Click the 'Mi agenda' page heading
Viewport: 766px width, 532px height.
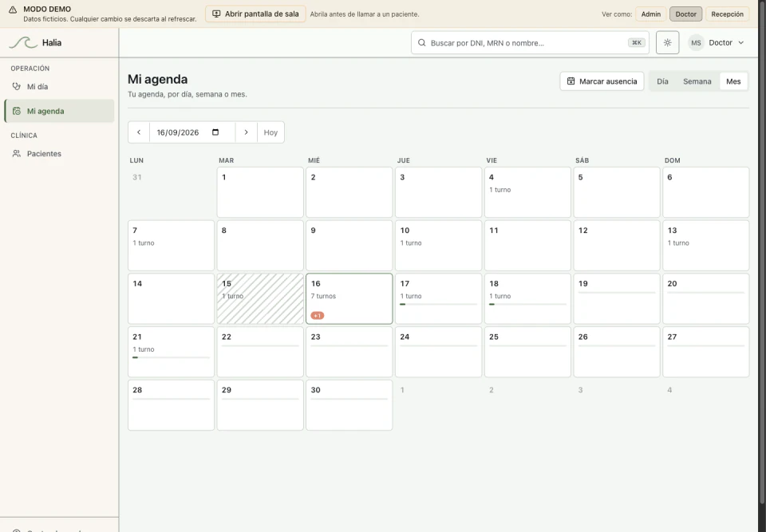tap(157, 79)
